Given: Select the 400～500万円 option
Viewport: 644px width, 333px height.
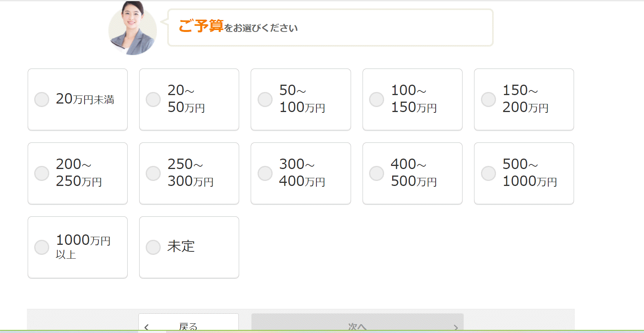Looking at the screenshot, I should pos(413,174).
